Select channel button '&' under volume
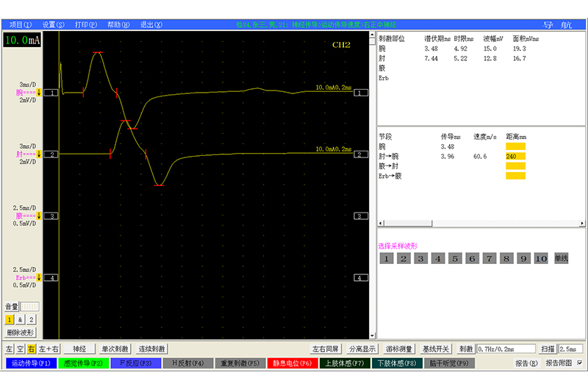The height and width of the screenshot is (389, 588). click(x=21, y=319)
